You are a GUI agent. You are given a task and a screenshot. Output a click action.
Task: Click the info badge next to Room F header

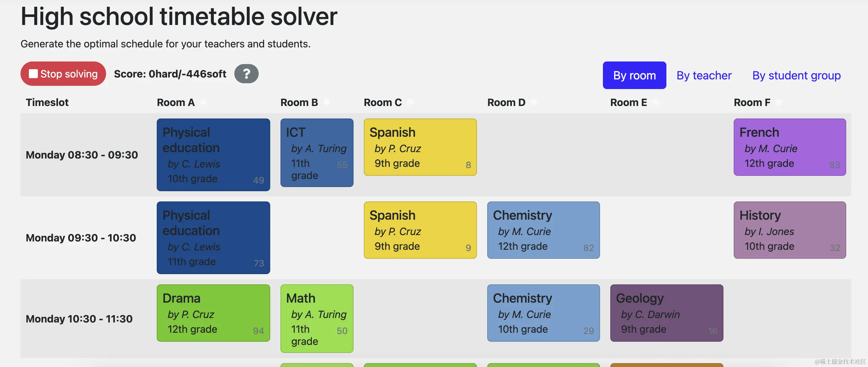[x=779, y=102]
